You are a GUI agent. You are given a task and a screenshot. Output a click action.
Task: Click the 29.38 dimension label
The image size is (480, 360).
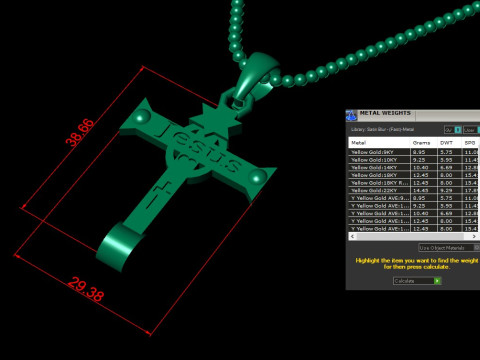[x=86, y=289]
